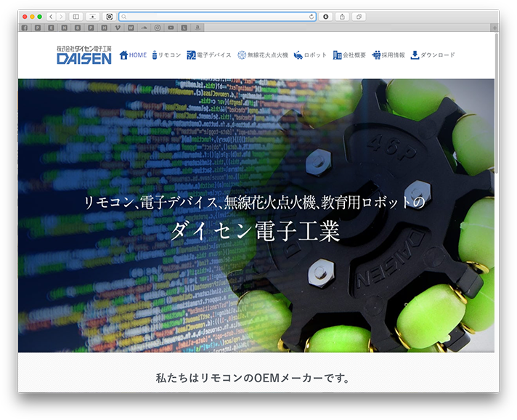
Task: Click the robot icon in navigation
Action: [x=298, y=55]
